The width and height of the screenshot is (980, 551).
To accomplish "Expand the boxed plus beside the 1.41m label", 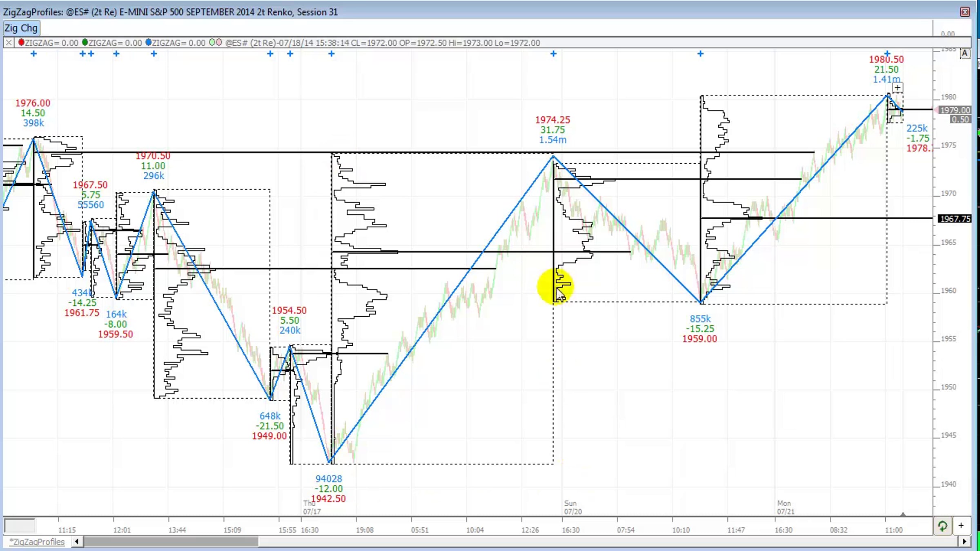I will (x=898, y=88).
